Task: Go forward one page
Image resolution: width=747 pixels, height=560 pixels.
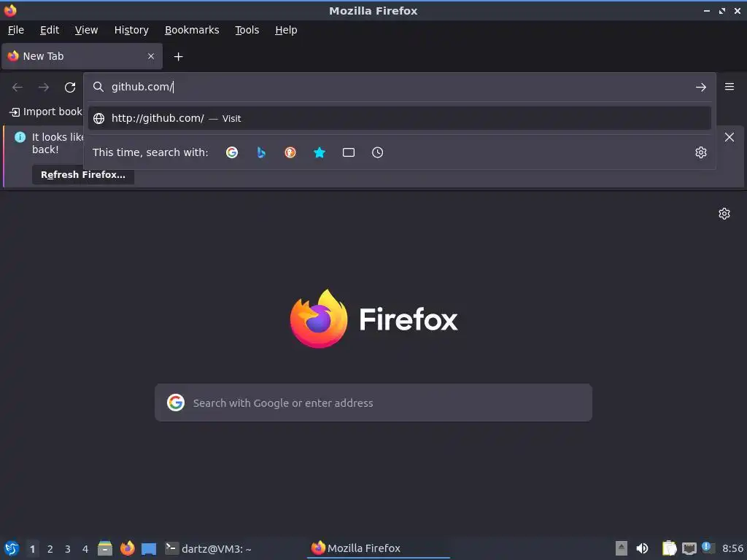Action: pyautogui.click(x=44, y=87)
